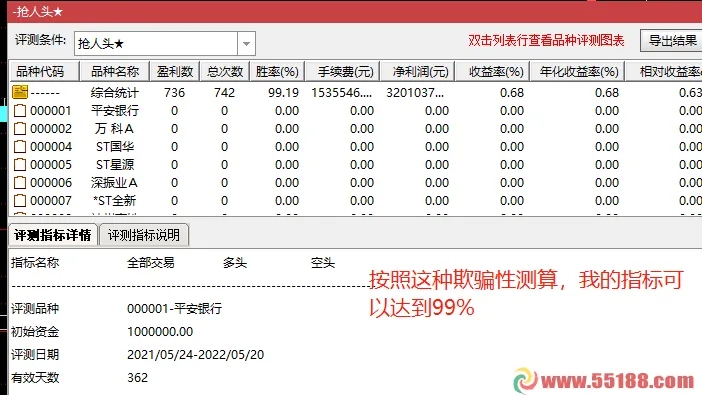This screenshot has height=395, width=702.
Task: Click the 1535546 fee cell
Action: point(342,93)
